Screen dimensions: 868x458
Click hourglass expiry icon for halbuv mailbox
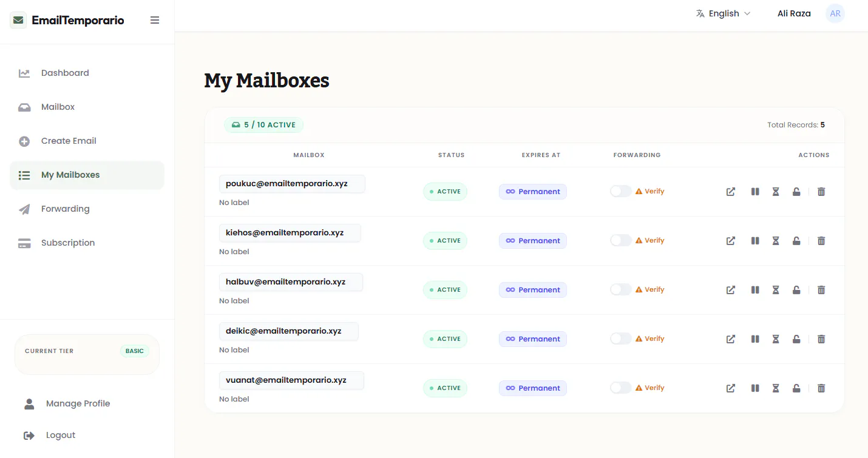[x=776, y=290]
